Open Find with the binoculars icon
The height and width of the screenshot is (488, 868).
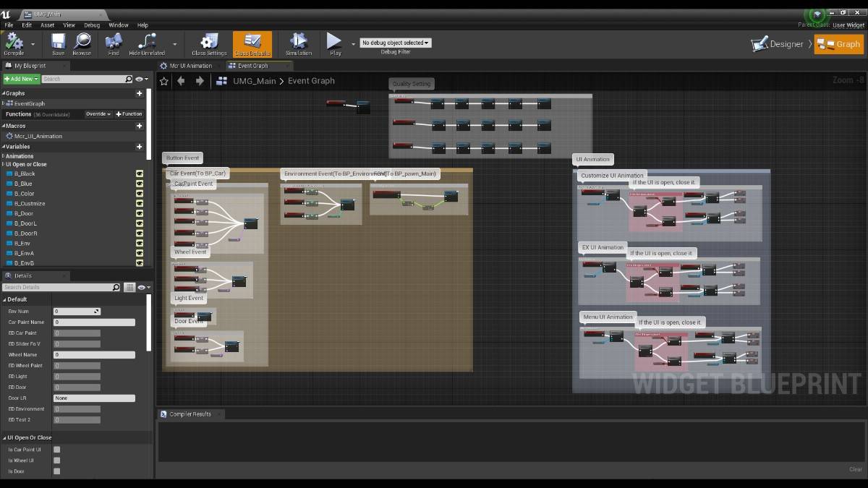point(114,41)
